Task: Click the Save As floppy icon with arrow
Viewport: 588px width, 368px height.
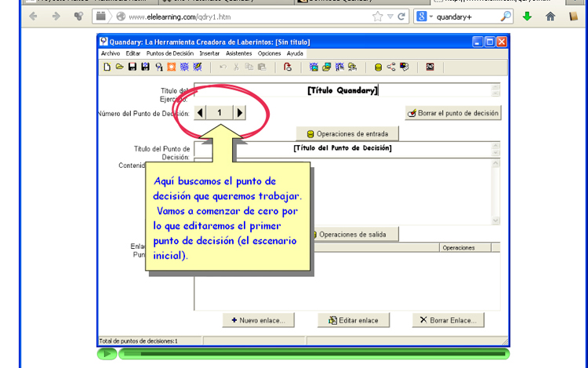Action: tap(146, 67)
